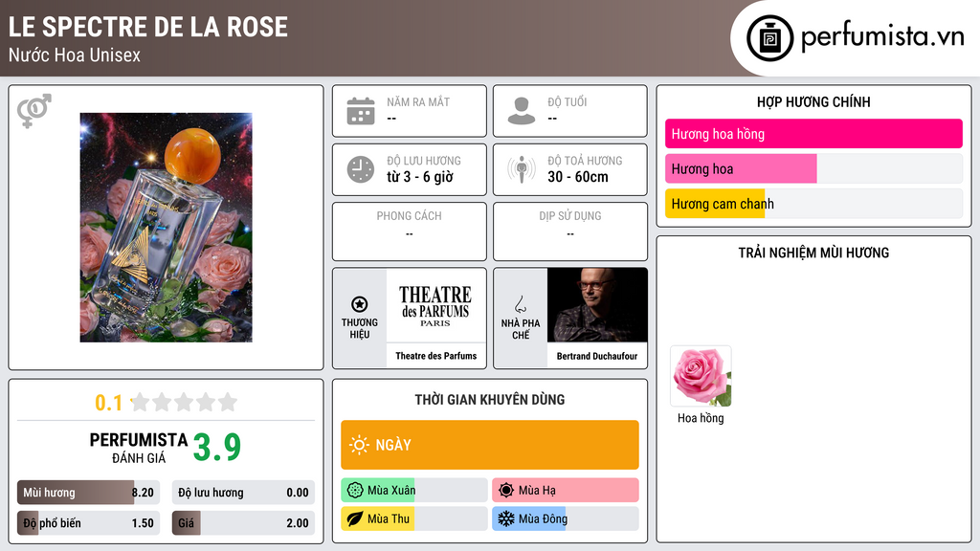Screen dimensions: 980x551
Task: Click the Hương cam chanh accord bar
Action: pos(813,204)
